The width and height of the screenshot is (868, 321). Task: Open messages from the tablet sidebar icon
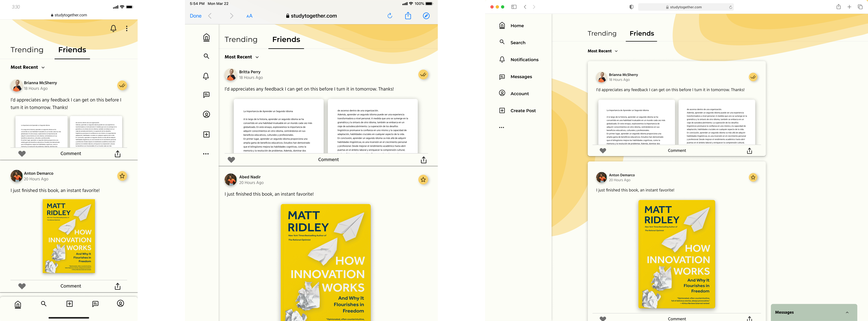[x=206, y=95]
